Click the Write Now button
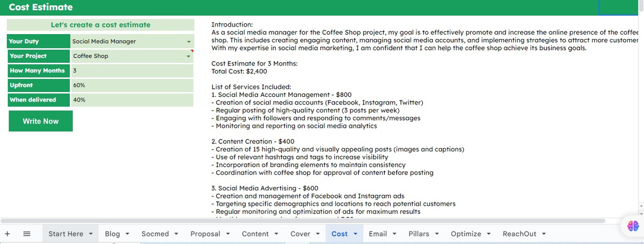 (x=41, y=121)
